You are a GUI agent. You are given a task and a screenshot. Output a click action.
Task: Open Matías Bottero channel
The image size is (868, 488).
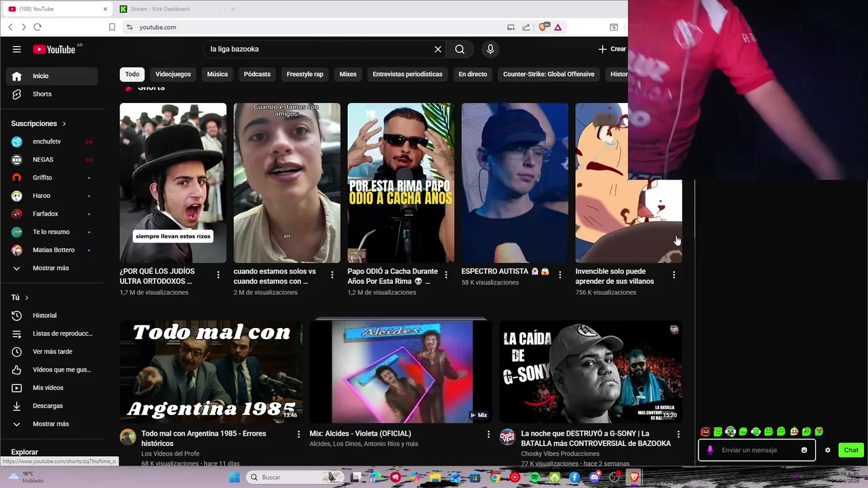pos(52,250)
